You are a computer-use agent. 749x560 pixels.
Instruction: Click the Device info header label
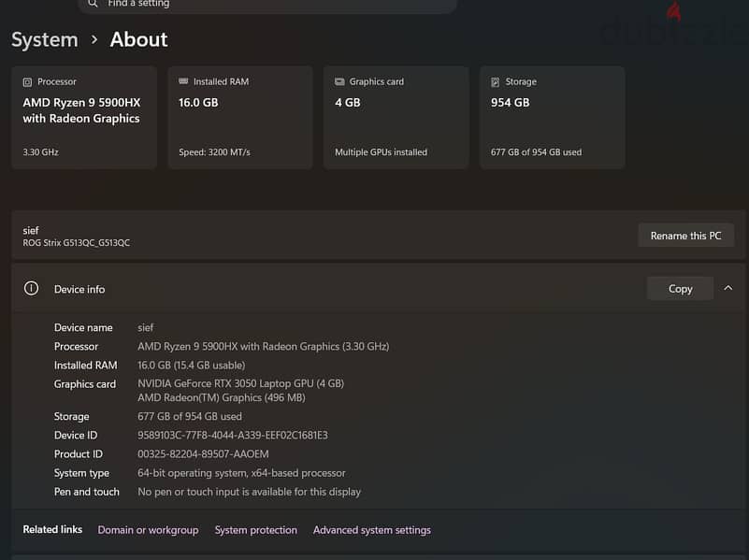coord(79,289)
